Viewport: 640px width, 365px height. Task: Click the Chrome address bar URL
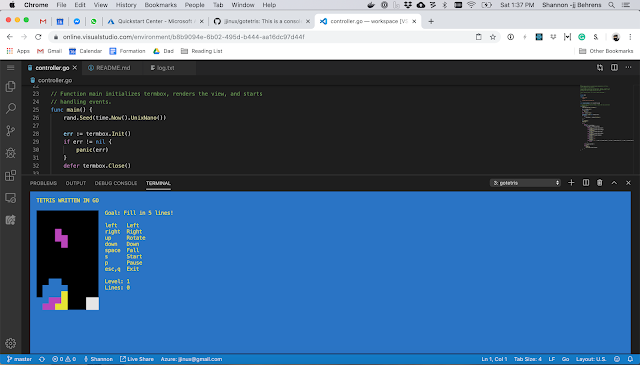(184, 37)
